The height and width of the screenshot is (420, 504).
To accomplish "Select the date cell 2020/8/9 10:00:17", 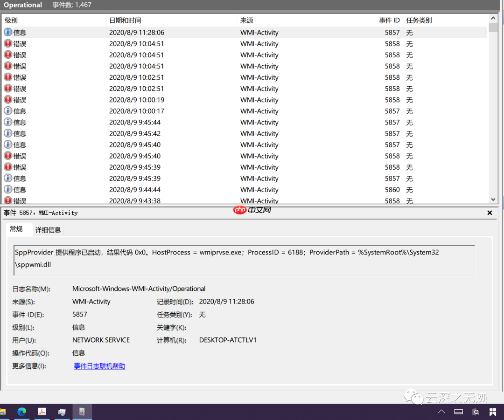I will 137,111.
